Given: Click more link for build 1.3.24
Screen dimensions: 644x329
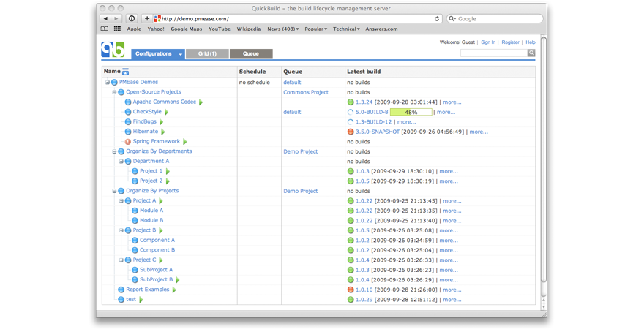Looking at the screenshot, I should pyautogui.click(x=452, y=102).
